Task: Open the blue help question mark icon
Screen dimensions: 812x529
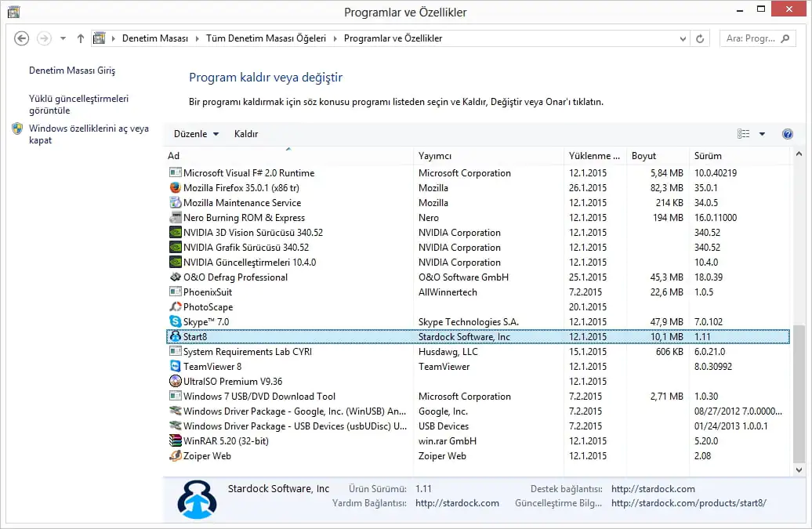Action: [x=787, y=134]
